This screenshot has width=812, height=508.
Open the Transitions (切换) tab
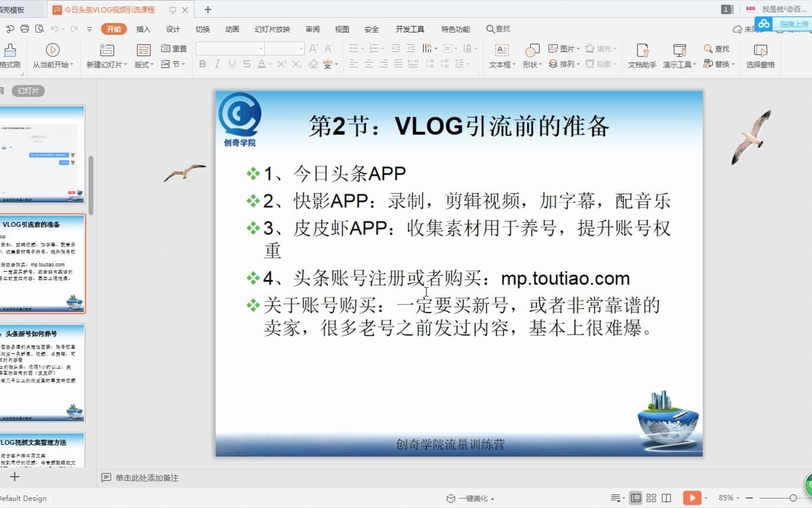tap(202, 29)
